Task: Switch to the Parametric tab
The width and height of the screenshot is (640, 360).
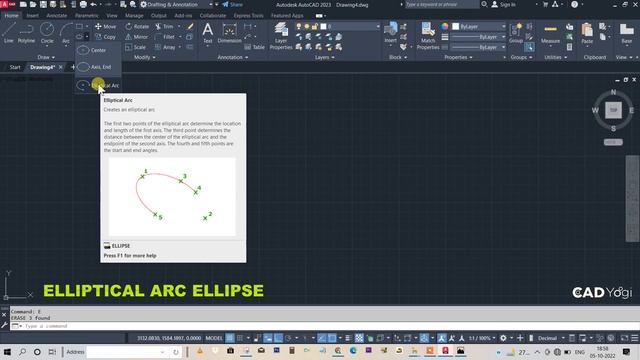Action: point(87,16)
